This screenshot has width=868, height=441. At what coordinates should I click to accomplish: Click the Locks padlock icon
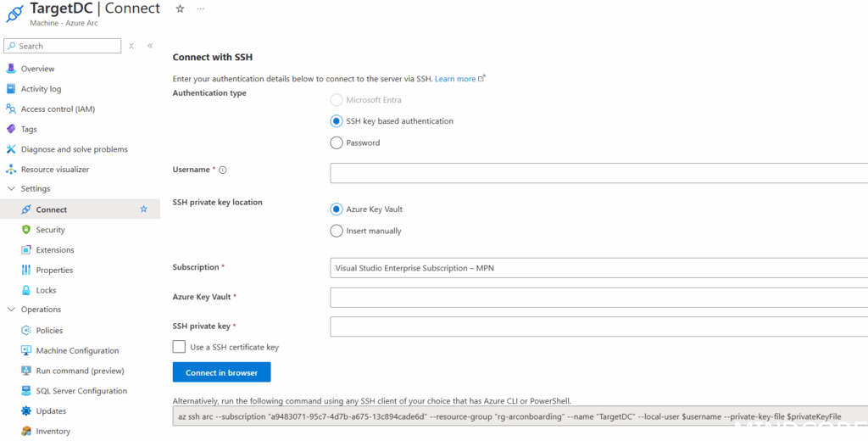26,290
